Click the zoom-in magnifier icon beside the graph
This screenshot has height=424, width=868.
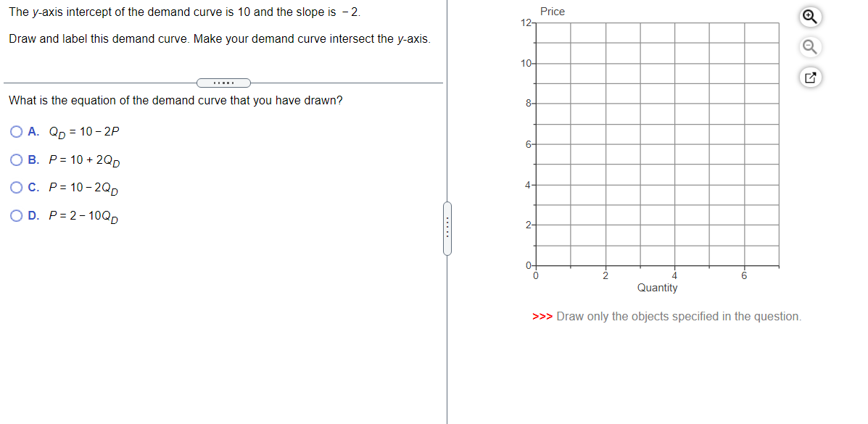click(x=810, y=17)
